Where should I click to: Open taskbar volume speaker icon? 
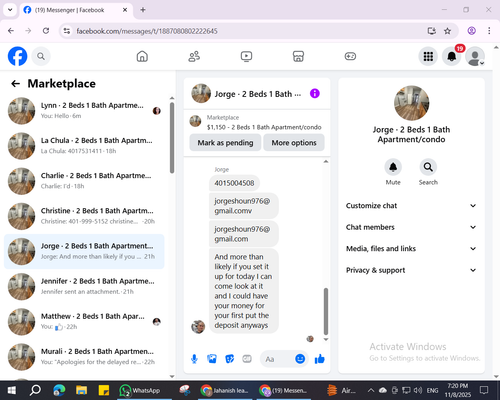[x=418, y=390]
